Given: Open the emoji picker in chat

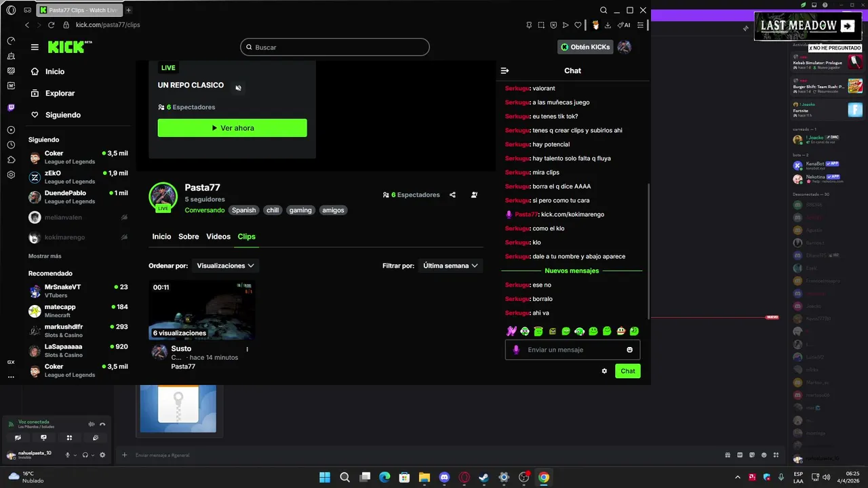Looking at the screenshot, I should click(630, 350).
